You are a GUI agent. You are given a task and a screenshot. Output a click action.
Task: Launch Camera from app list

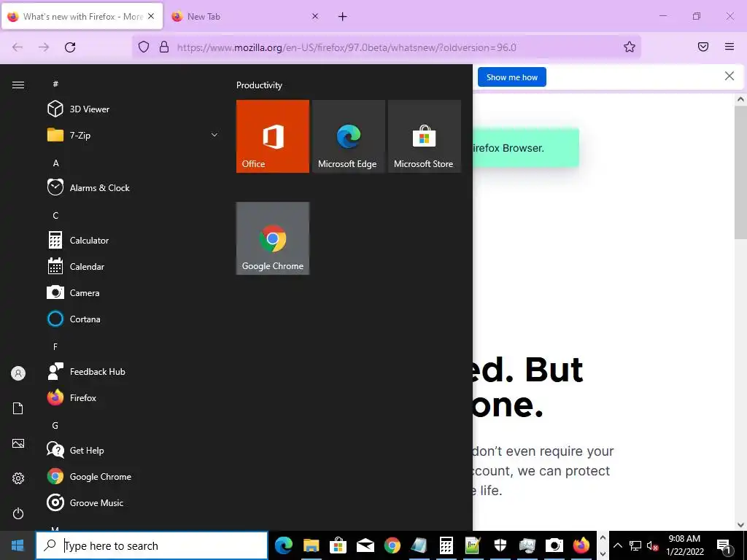[133, 293]
